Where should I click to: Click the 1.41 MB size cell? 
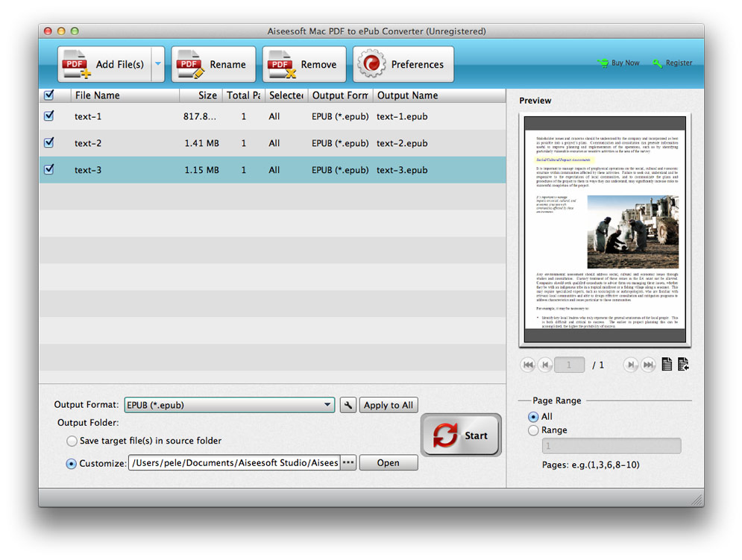tap(201, 143)
